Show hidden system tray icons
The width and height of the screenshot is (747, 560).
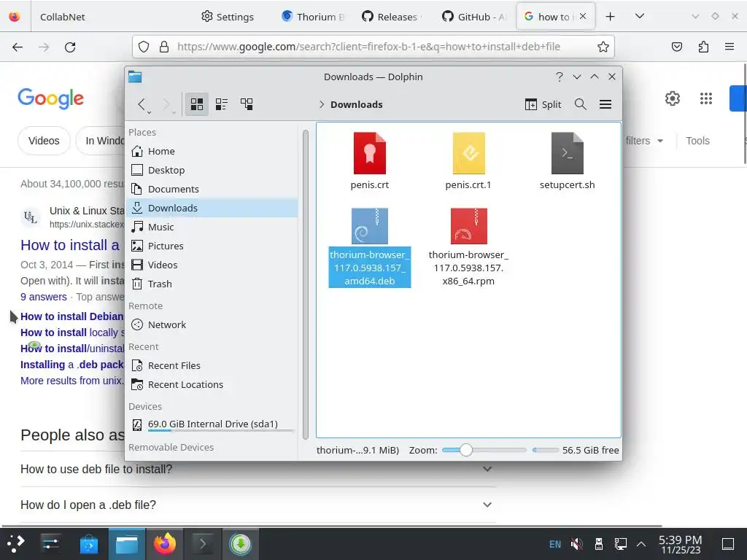tap(641, 544)
